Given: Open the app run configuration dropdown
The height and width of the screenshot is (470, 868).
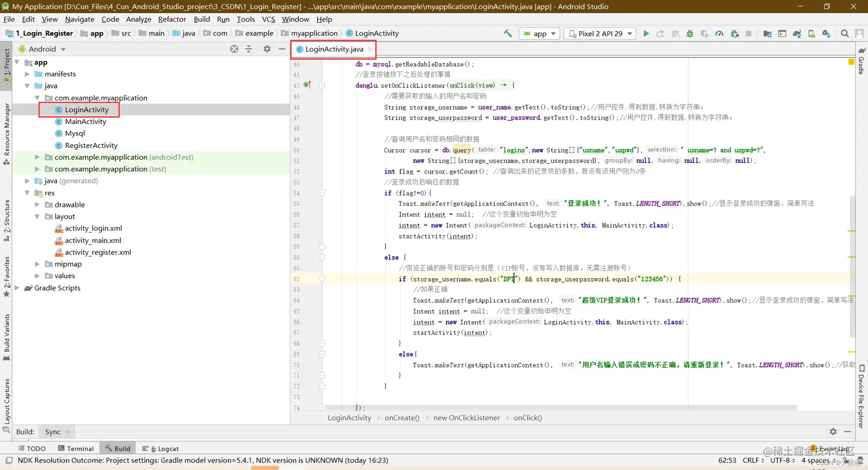Looking at the screenshot, I should [x=539, y=33].
